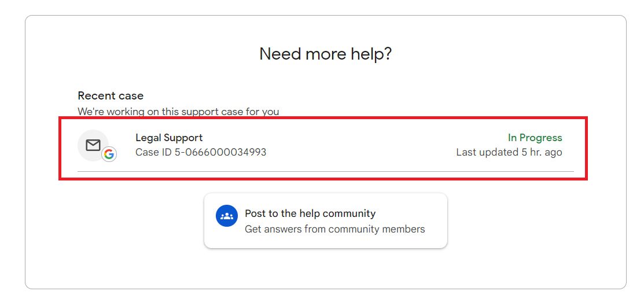Click empty space inside the case row
Image resolution: width=644 pixels, height=306 pixels.
coord(359,146)
